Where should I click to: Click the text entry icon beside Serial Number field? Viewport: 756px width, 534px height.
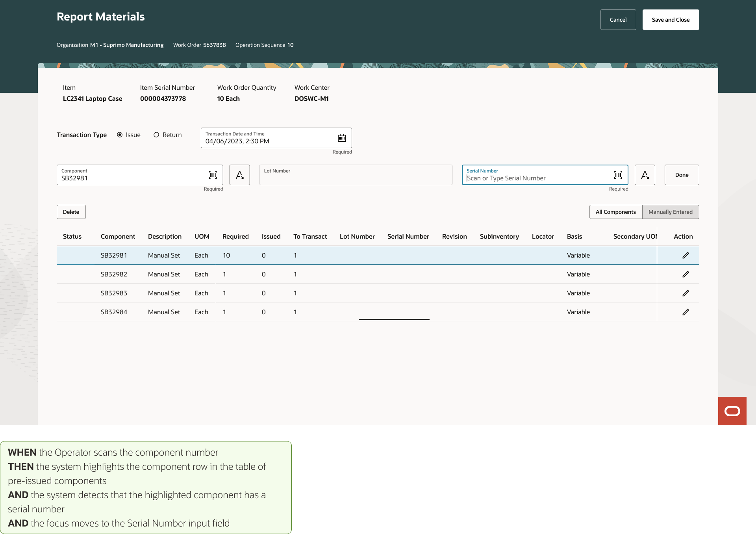[x=645, y=175]
